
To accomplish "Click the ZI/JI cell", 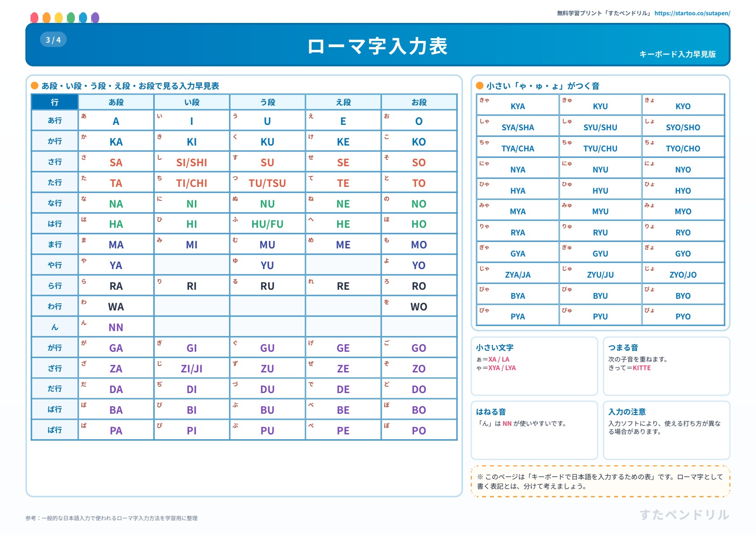I will click(192, 368).
